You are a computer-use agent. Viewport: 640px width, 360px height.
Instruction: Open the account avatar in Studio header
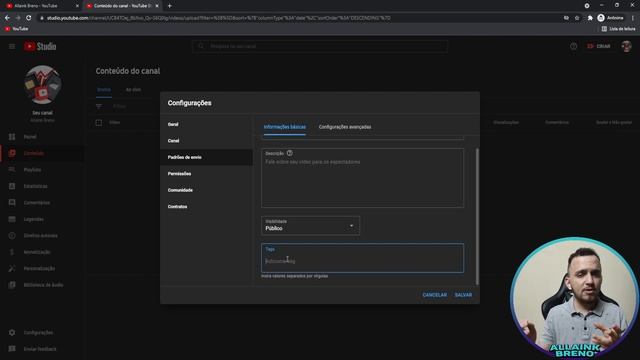pyautogui.click(x=627, y=47)
